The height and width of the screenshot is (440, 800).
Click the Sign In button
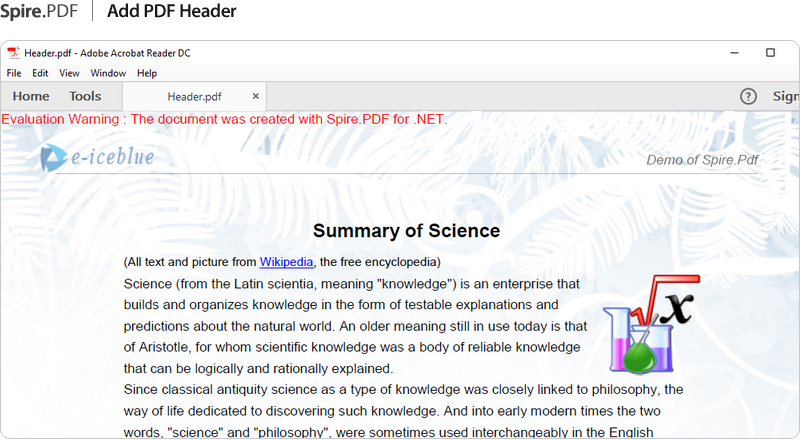[785, 96]
